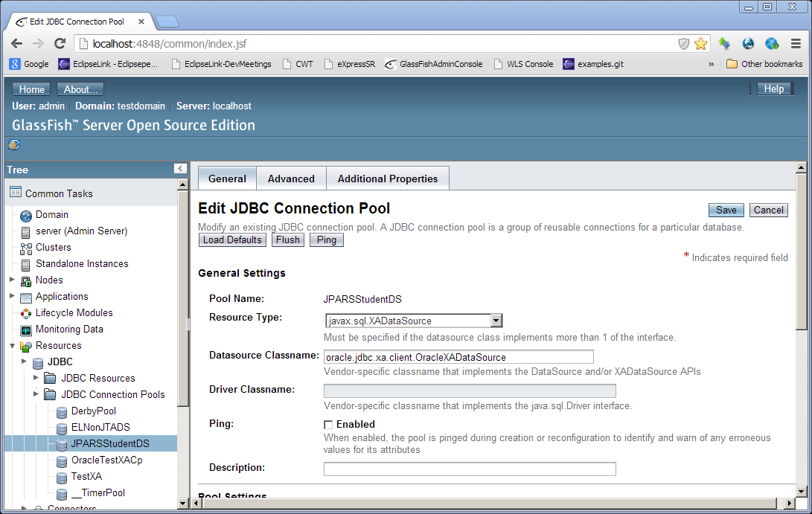This screenshot has width=812, height=514.
Task: Click the __TimerPool pool icon
Action: pyautogui.click(x=62, y=494)
